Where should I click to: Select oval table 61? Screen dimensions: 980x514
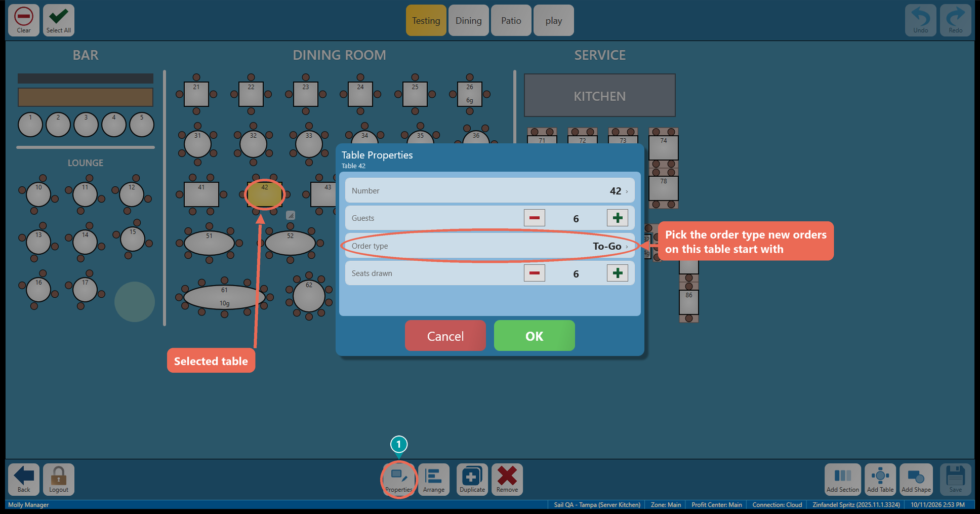click(224, 297)
